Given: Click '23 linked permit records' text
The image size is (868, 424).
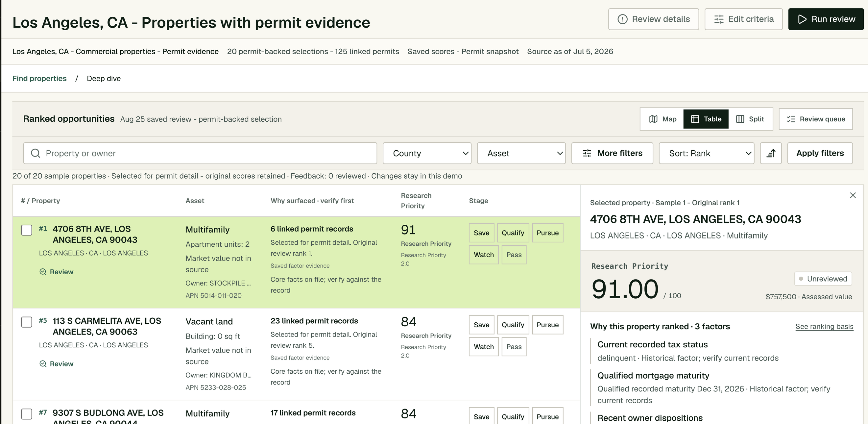Looking at the screenshot, I should pos(314,321).
